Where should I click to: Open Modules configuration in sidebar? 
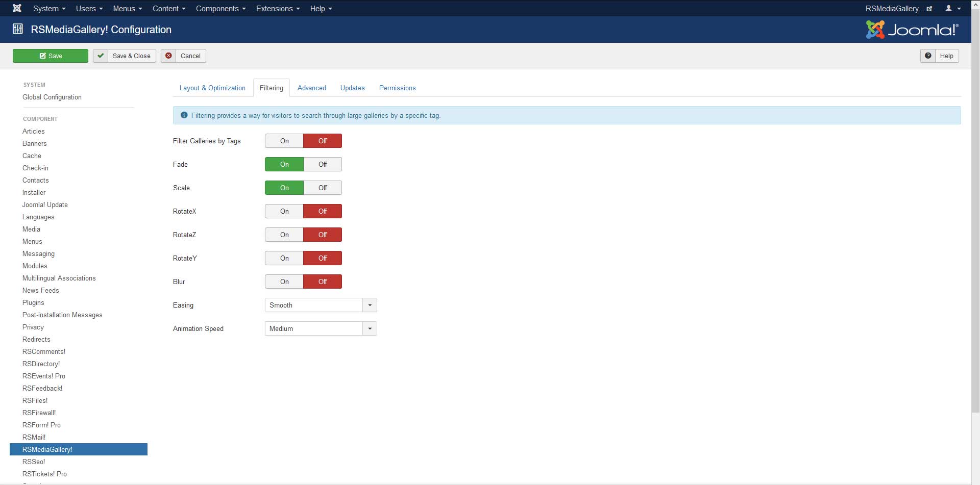[x=35, y=266]
